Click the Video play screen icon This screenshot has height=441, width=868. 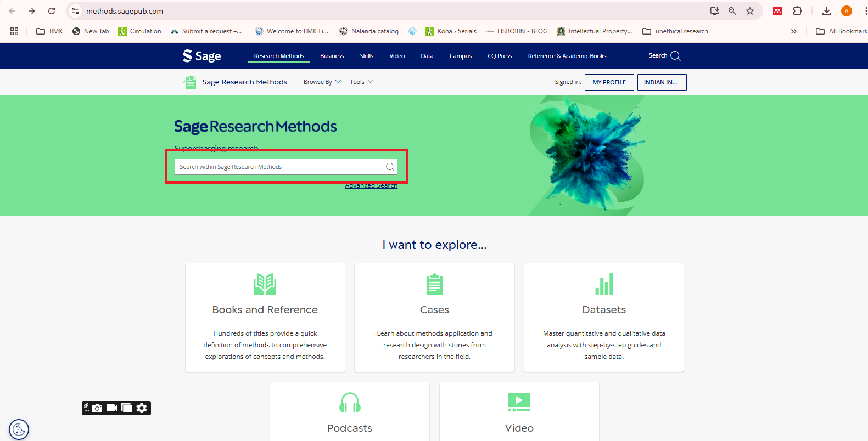[x=519, y=402]
